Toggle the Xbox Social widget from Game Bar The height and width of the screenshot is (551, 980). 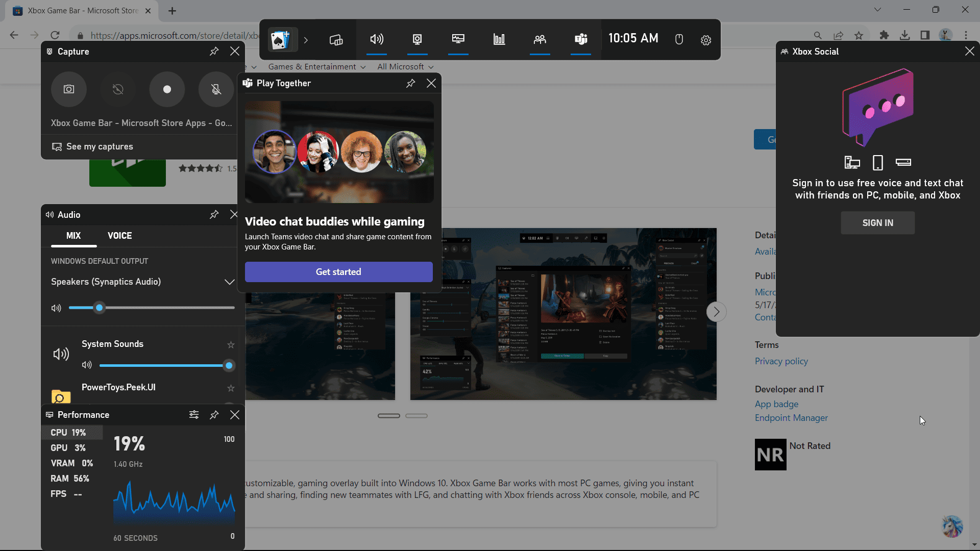[540, 39]
